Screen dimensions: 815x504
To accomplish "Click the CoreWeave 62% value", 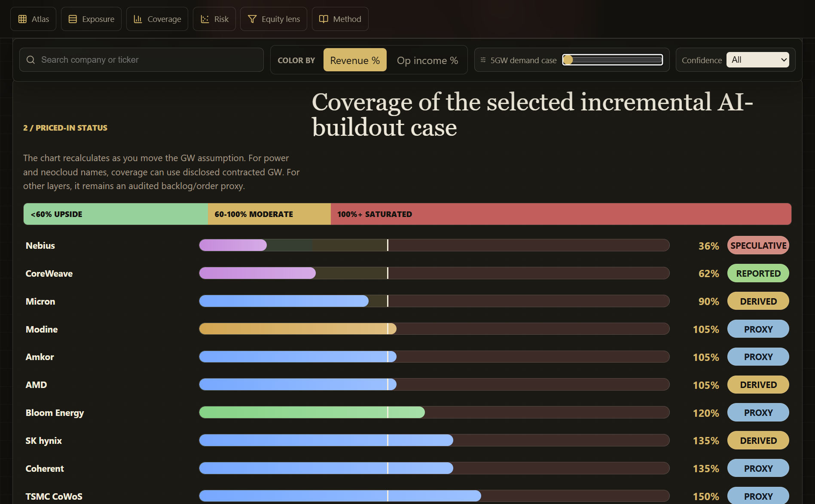I will [708, 274].
